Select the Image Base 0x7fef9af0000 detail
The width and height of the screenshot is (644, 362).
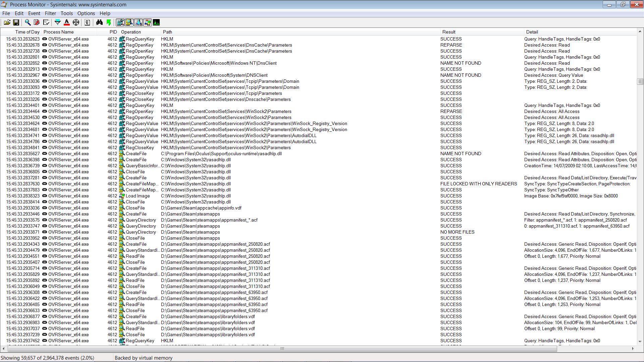pos(571,196)
